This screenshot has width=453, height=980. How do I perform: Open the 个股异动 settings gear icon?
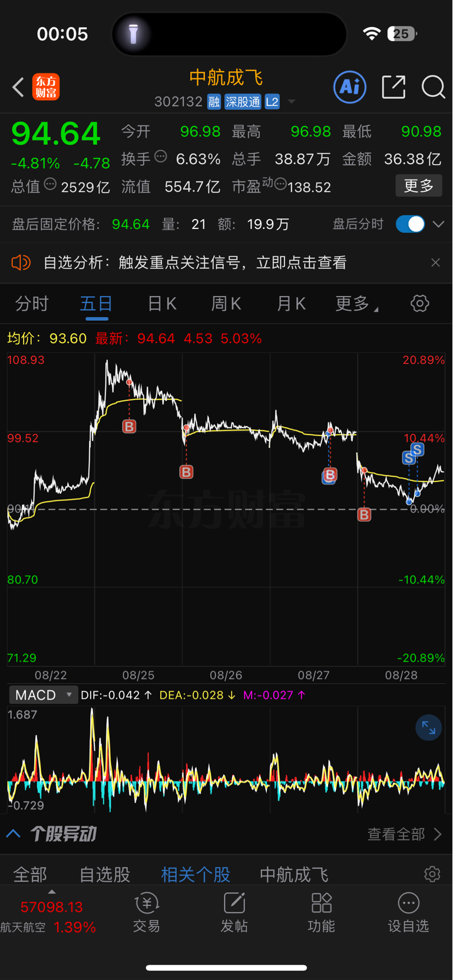(x=432, y=874)
